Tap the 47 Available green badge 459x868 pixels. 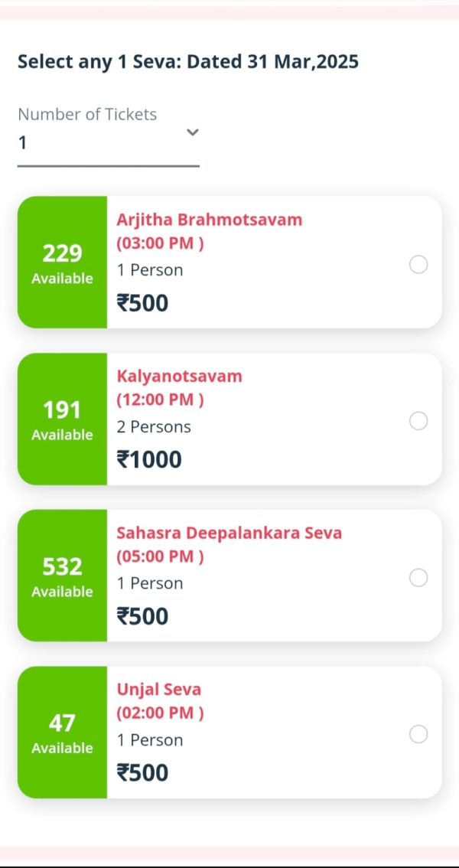pyautogui.click(x=62, y=732)
